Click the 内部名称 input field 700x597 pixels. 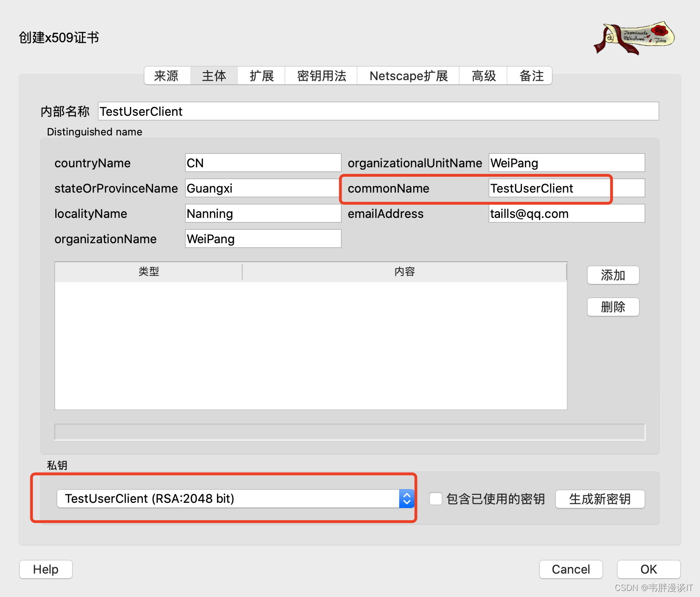point(379,112)
